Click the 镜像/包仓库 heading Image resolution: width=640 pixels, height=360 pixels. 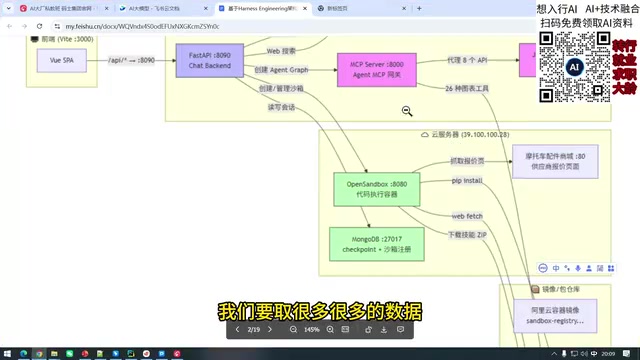point(556,289)
